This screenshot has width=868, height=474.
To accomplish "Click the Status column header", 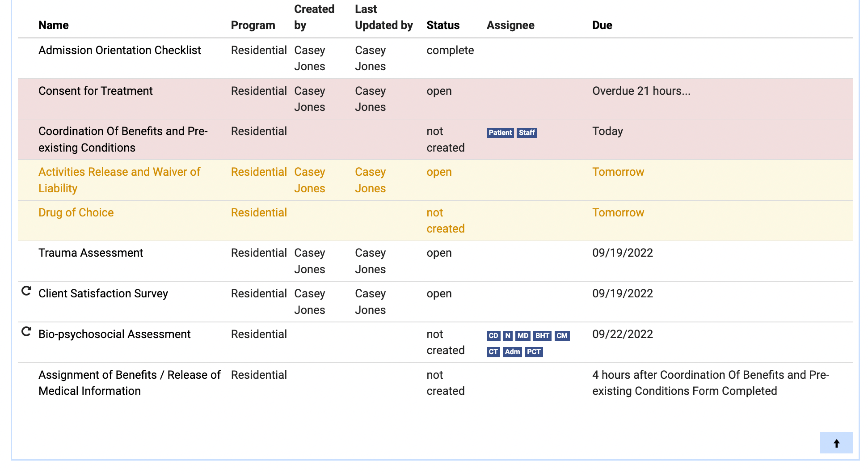I will (443, 25).
